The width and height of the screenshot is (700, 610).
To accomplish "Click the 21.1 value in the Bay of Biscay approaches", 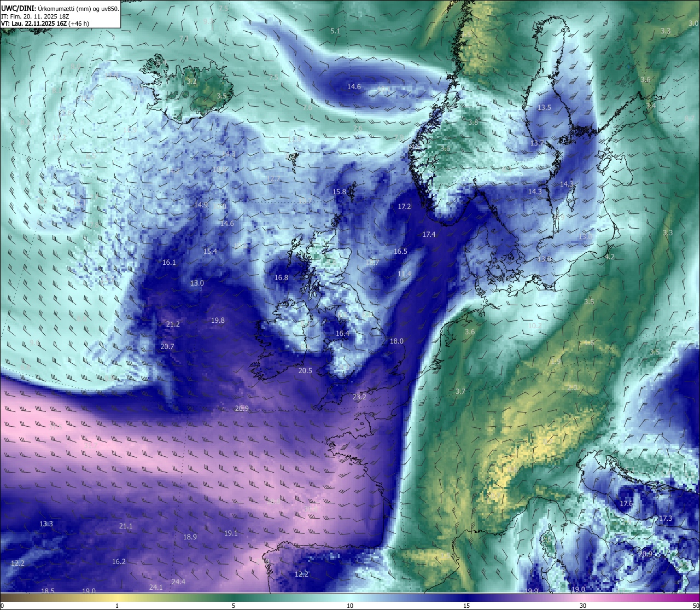I will click(126, 526).
